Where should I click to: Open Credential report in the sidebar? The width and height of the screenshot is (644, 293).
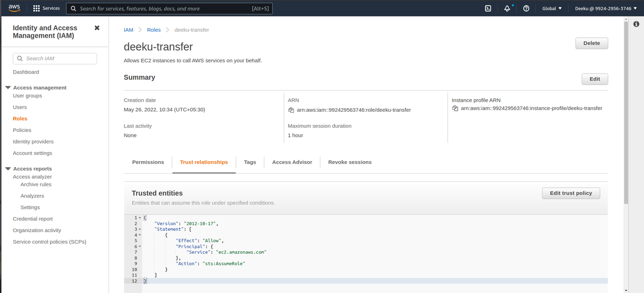pyautogui.click(x=33, y=219)
